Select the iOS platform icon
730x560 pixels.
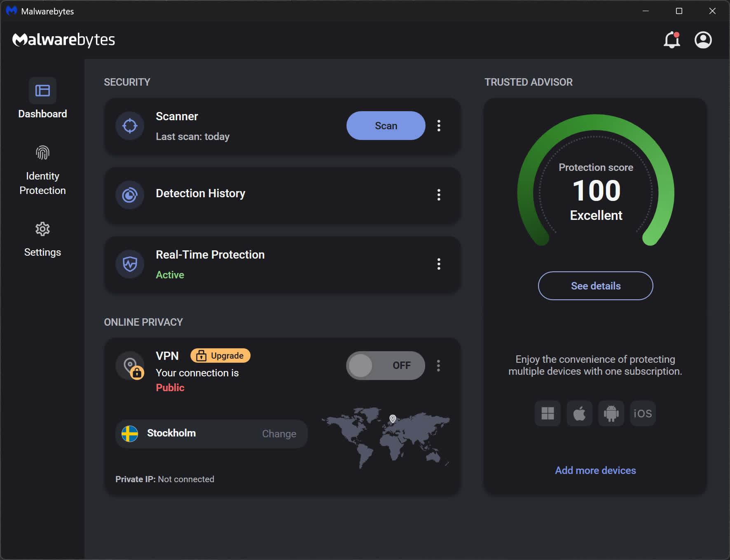pos(643,413)
